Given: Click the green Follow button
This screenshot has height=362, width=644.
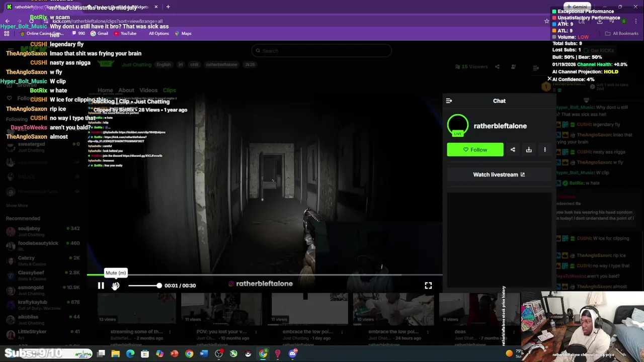Looking at the screenshot, I should click(x=475, y=149).
